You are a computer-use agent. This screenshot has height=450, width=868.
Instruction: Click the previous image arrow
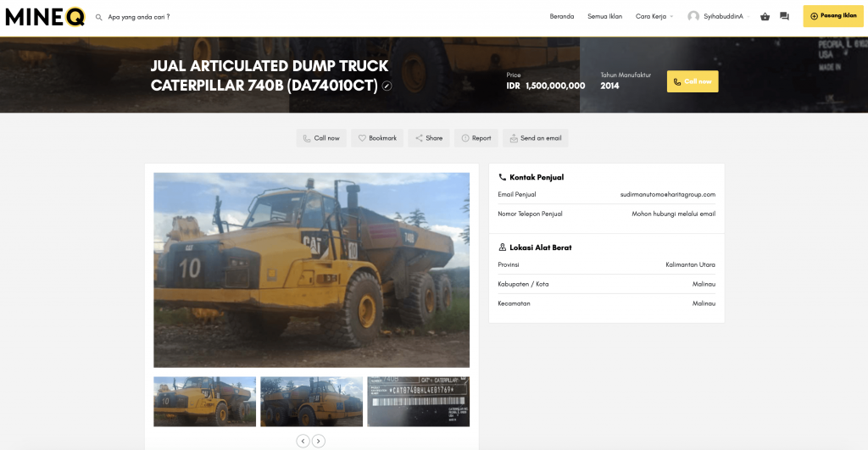click(303, 442)
